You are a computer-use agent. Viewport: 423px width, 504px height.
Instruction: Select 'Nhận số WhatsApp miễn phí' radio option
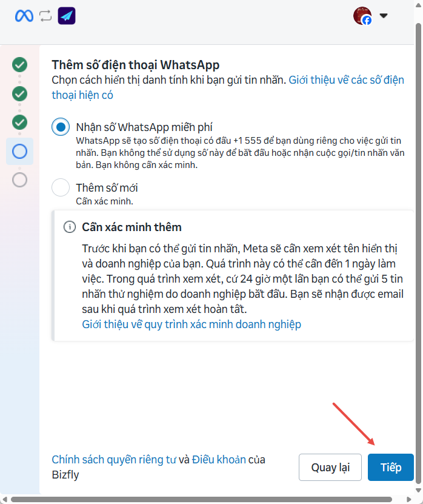pyautogui.click(x=61, y=127)
